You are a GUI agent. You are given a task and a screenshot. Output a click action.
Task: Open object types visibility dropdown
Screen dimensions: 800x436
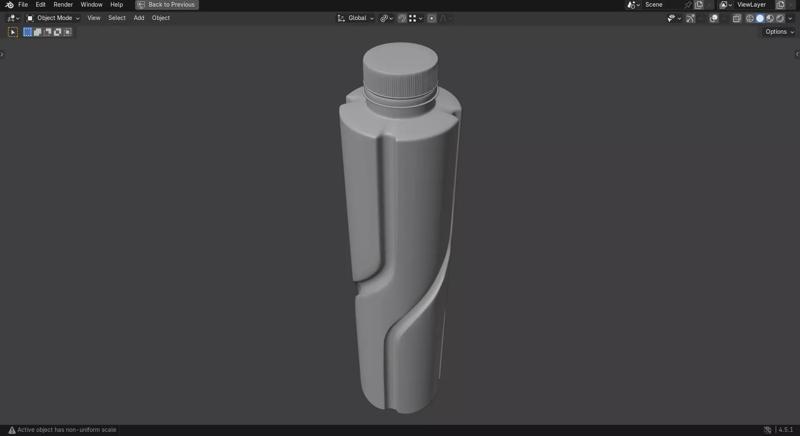pyautogui.click(x=674, y=18)
